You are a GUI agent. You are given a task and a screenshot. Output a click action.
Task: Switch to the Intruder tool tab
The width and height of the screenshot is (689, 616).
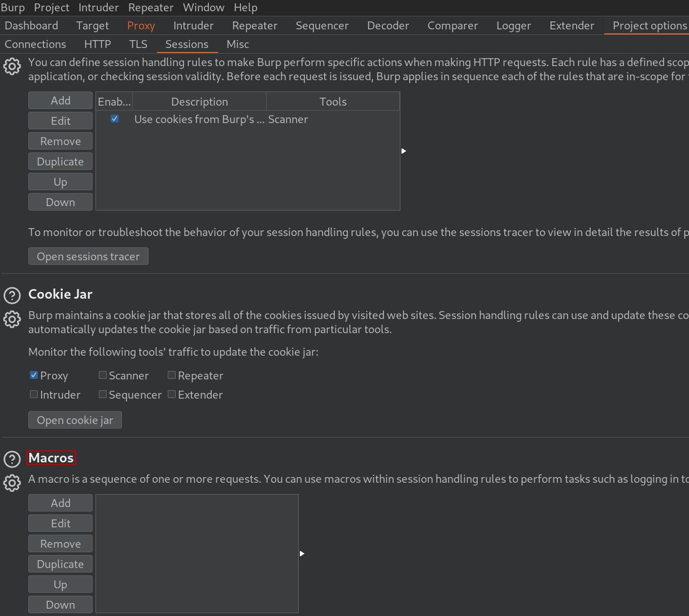(194, 25)
